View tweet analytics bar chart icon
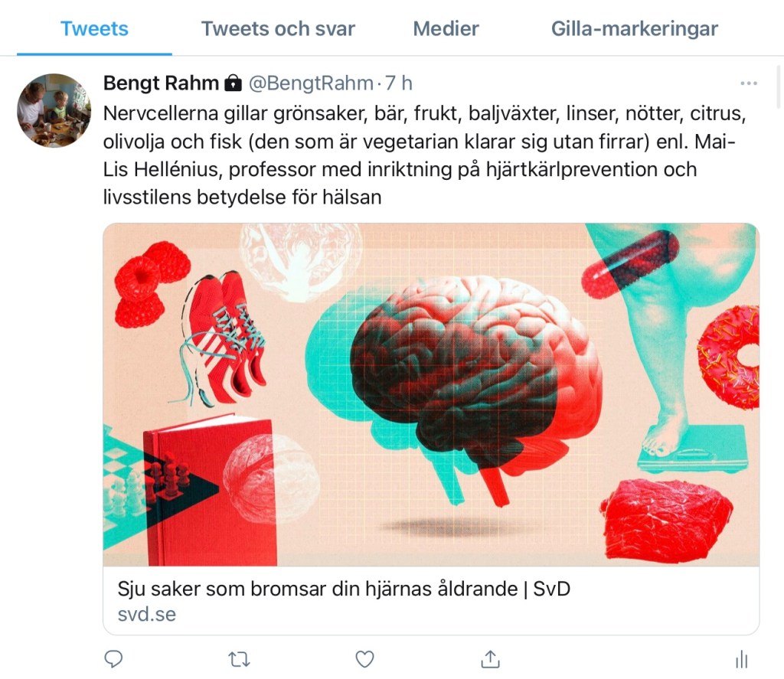Image resolution: width=784 pixels, height=679 pixels. [741, 660]
